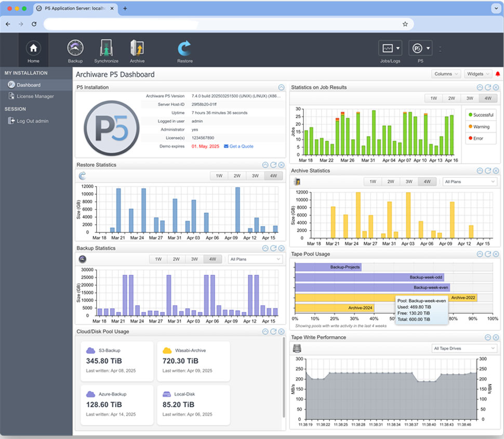
Task: Close the Archive Statistics widget
Action: coord(496,170)
